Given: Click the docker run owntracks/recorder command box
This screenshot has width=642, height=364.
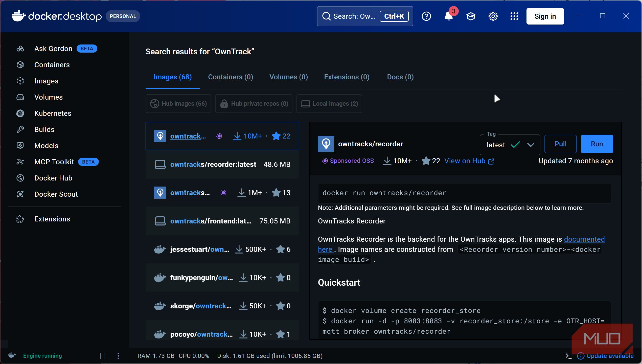Looking at the screenshot, I should 464,193.
